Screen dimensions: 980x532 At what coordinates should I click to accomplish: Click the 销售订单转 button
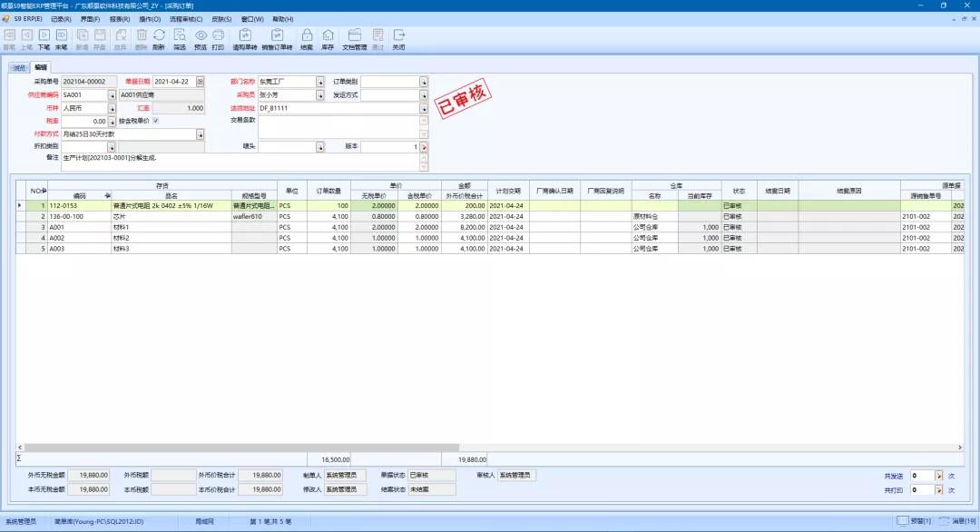tap(277, 38)
